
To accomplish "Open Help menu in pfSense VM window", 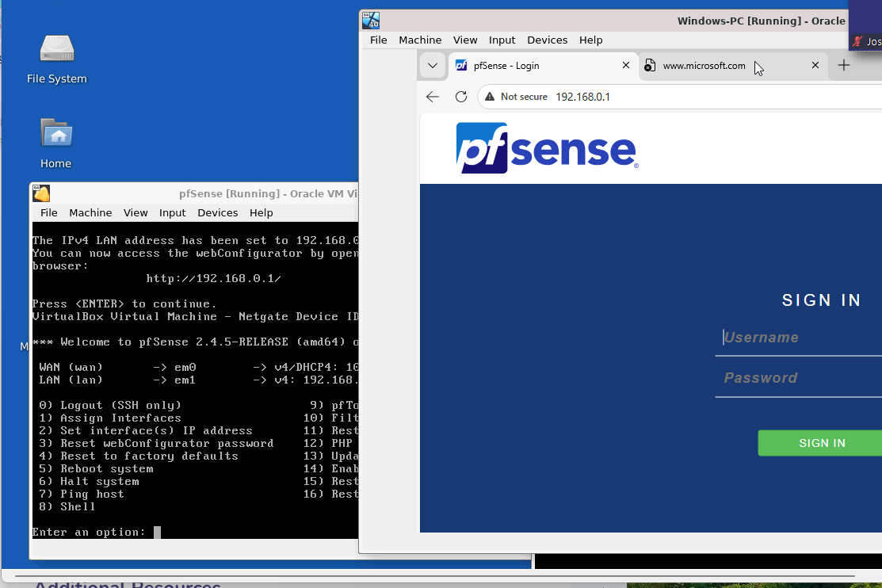I will point(261,212).
